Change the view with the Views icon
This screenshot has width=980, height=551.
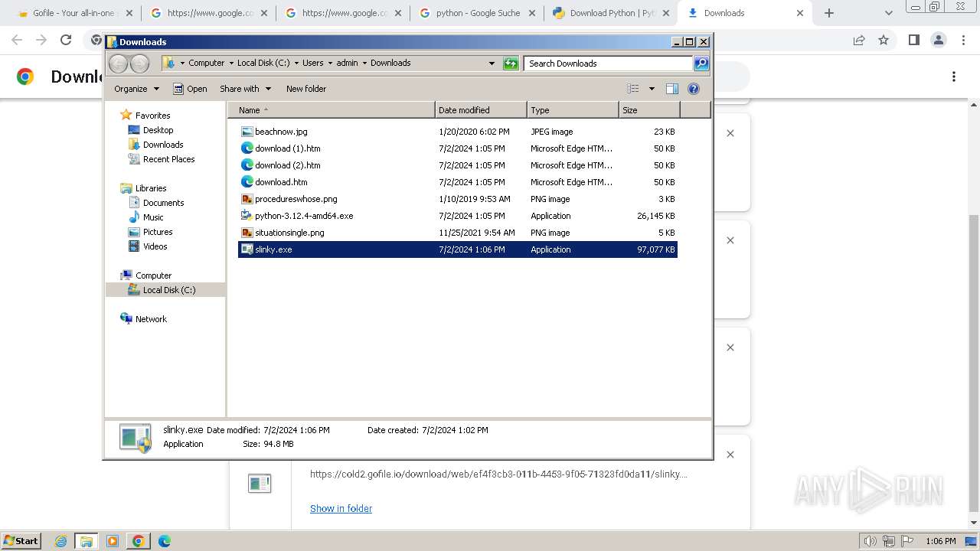click(x=633, y=89)
